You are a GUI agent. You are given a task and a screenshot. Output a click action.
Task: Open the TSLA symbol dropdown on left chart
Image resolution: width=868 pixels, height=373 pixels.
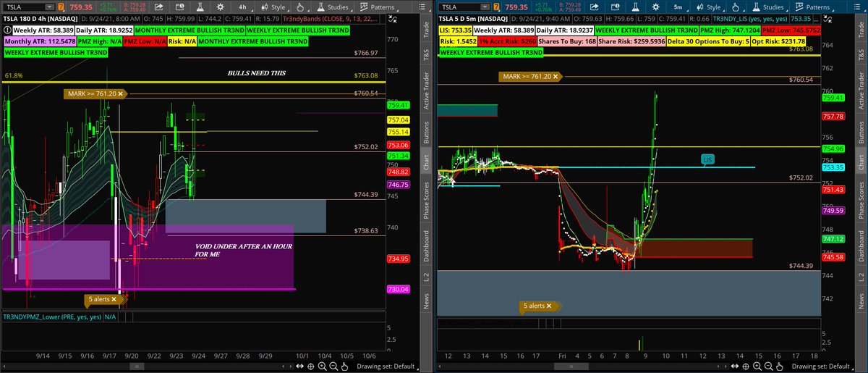pos(50,7)
